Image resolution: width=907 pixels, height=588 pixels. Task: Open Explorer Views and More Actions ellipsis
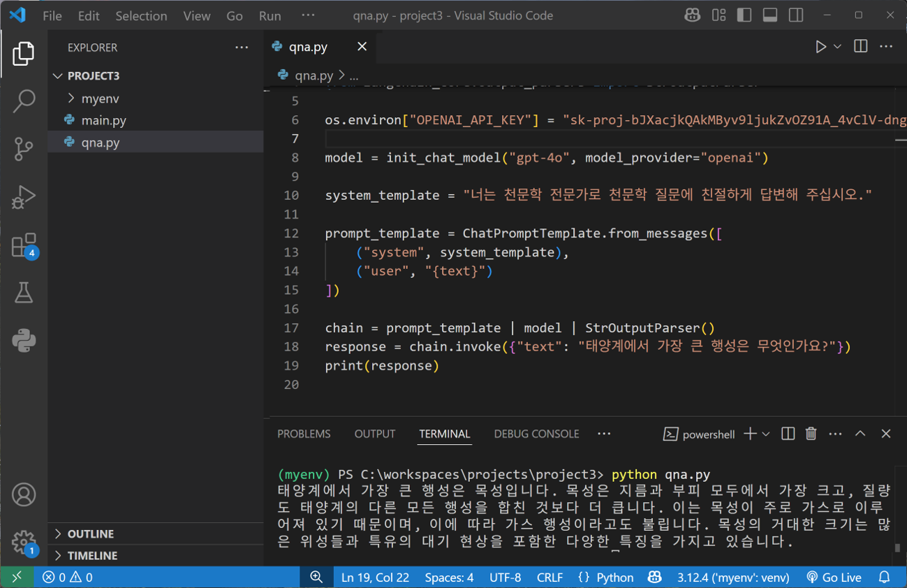242,47
